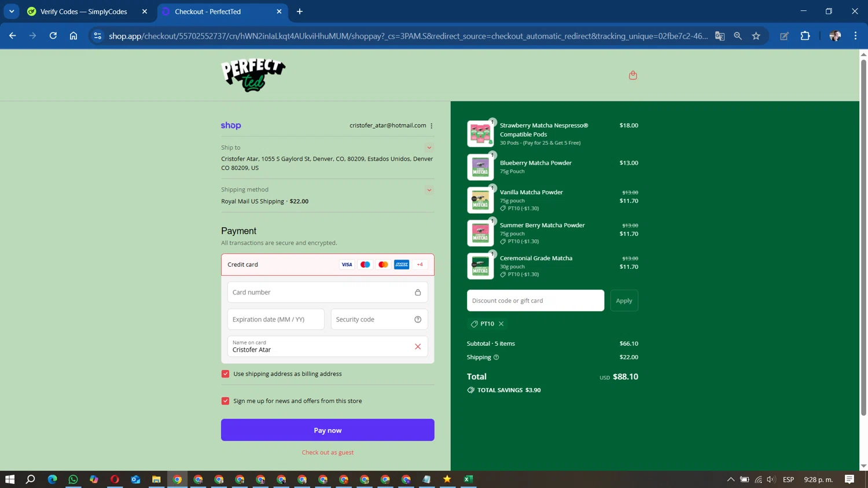Expand the Shipping method section

coord(429,190)
